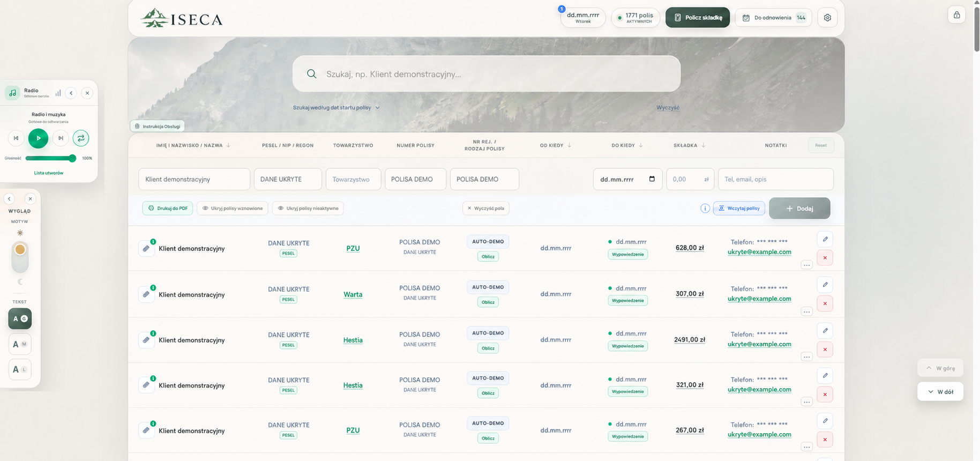Toggle repeat icon in radio player
The width and height of the screenshot is (980, 461).
[x=81, y=138]
